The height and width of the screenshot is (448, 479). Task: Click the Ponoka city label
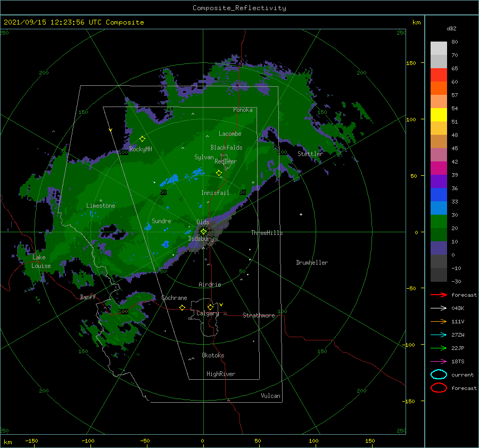(x=243, y=110)
